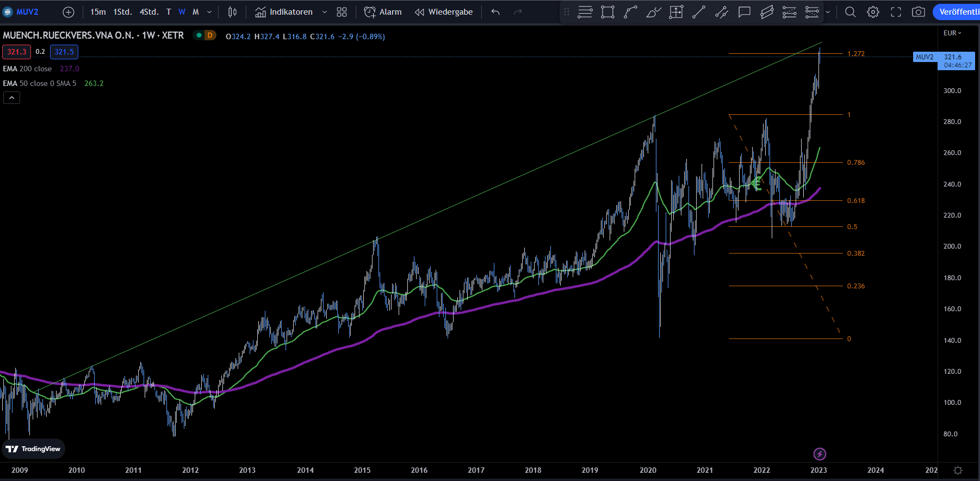The height and width of the screenshot is (481, 980).
Task: Expand more favorite drawing tools
Action: [828, 12]
